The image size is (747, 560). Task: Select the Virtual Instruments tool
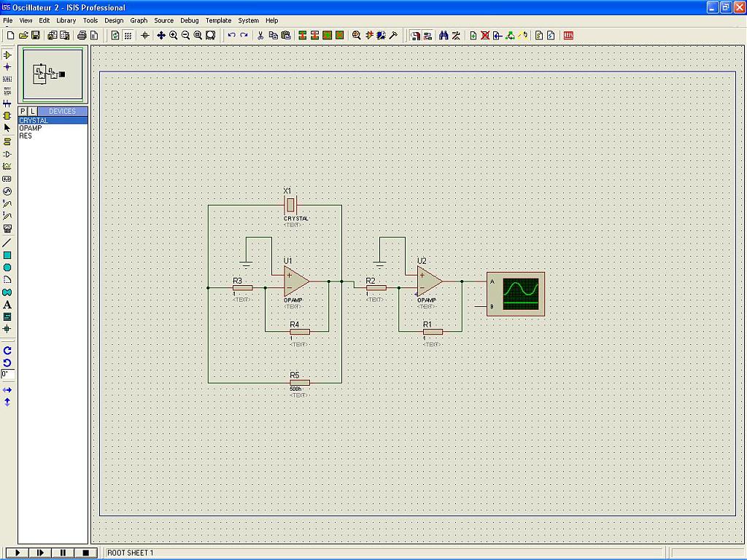(x=7, y=228)
